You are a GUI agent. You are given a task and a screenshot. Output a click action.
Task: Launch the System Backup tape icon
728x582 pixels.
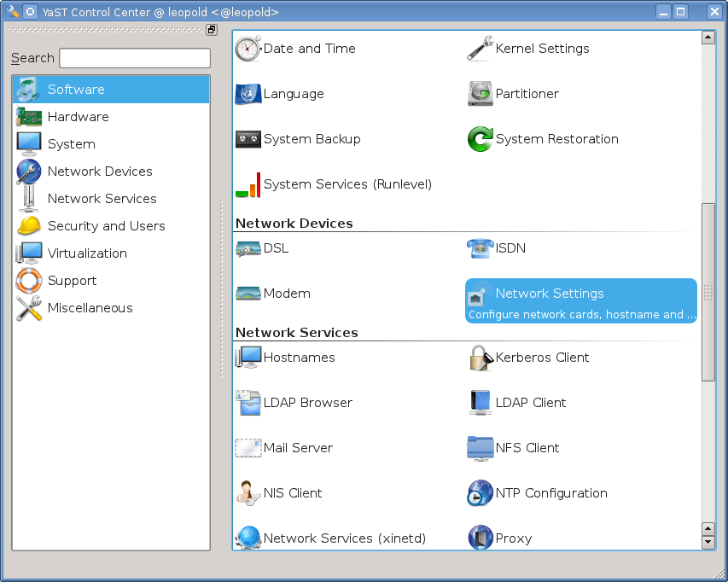248,139
